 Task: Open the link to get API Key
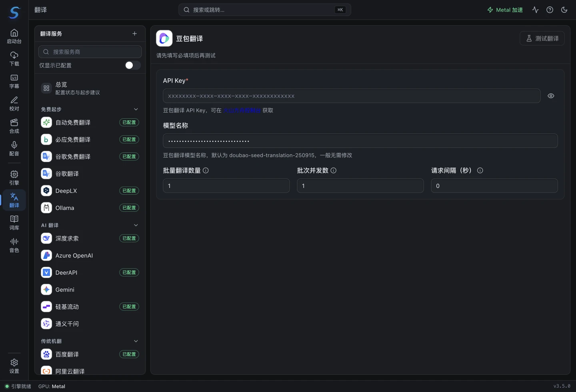pos(242,110)
